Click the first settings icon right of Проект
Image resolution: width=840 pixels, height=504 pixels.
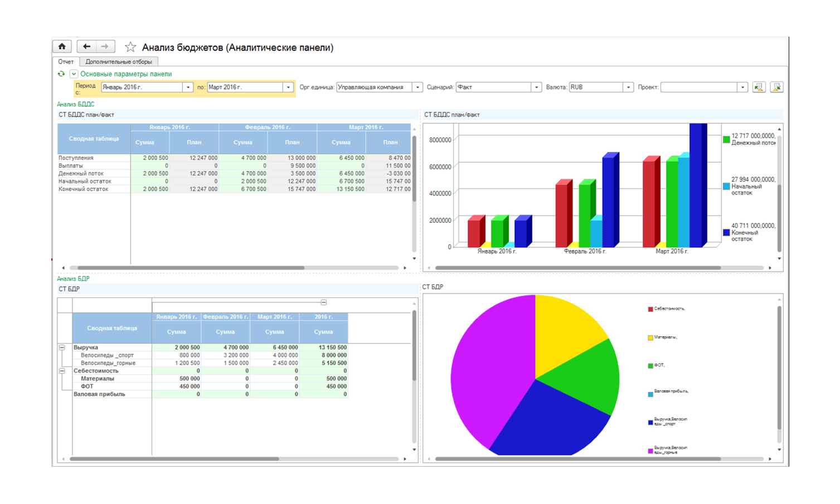759,87
